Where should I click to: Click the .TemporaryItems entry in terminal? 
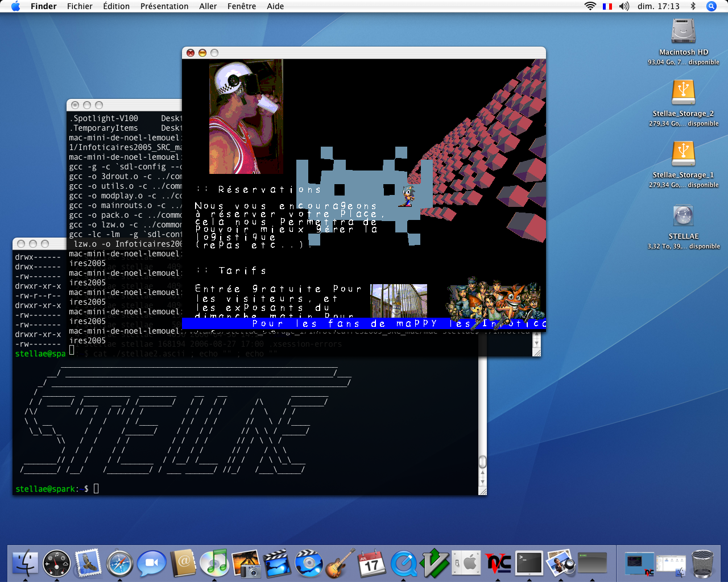(x=104, y=128)
